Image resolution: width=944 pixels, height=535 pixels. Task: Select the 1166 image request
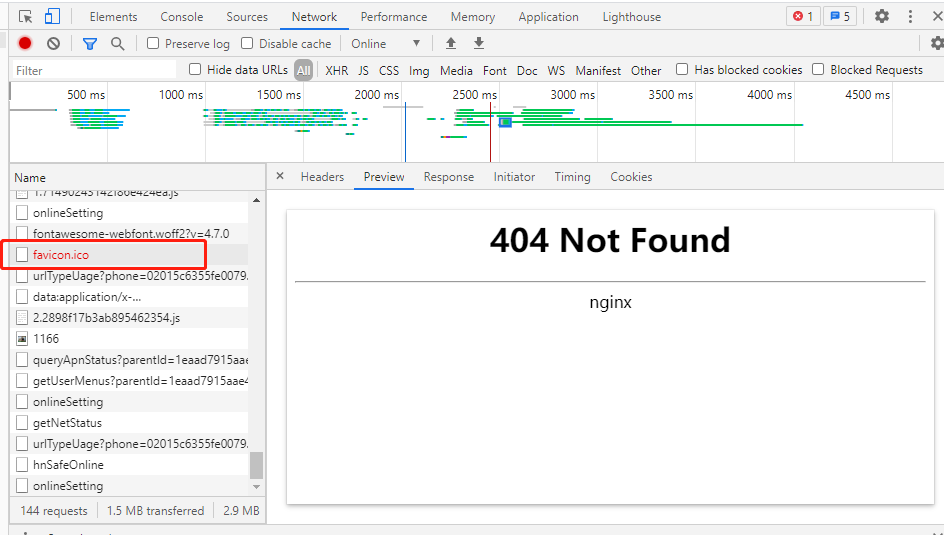click(x=129, y=339)
